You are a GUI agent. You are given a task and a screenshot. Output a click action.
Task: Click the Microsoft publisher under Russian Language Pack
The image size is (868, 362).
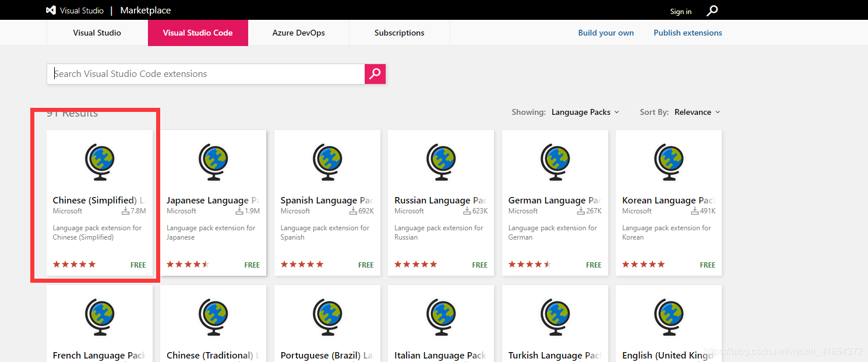pos(409,211)
